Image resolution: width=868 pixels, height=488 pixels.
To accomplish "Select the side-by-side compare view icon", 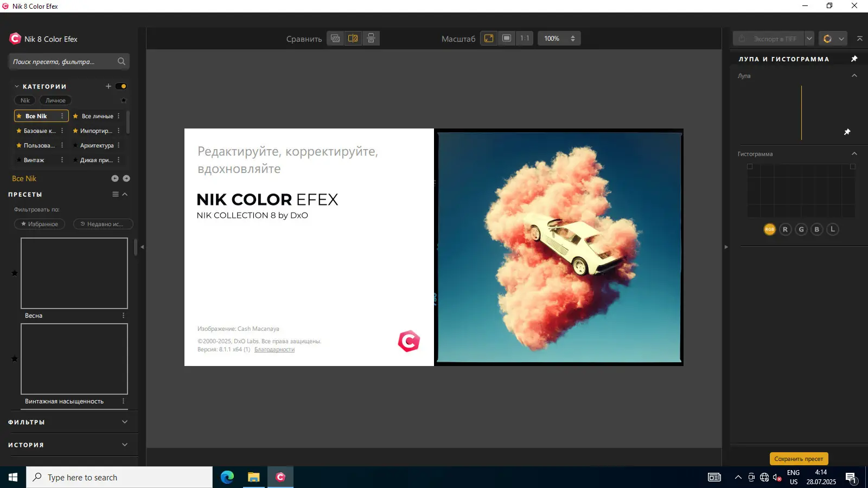I will pyautogui.click(x=371, y=38).
